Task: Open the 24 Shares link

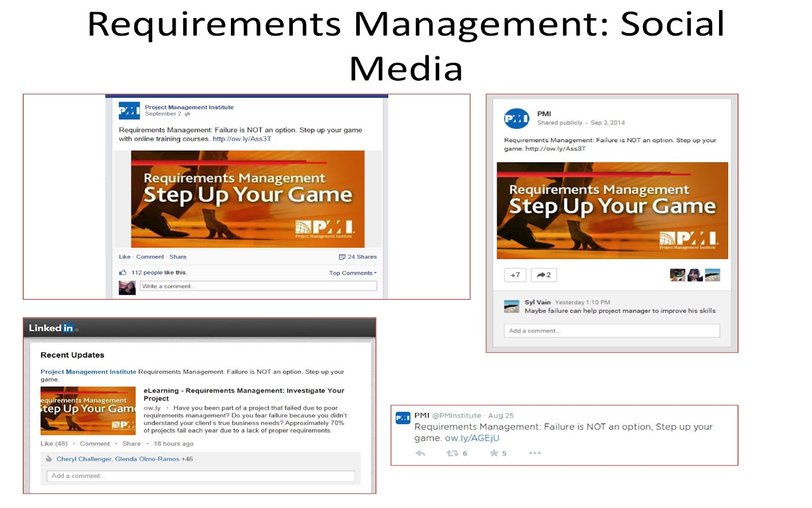Action: [x=362, y=257]
